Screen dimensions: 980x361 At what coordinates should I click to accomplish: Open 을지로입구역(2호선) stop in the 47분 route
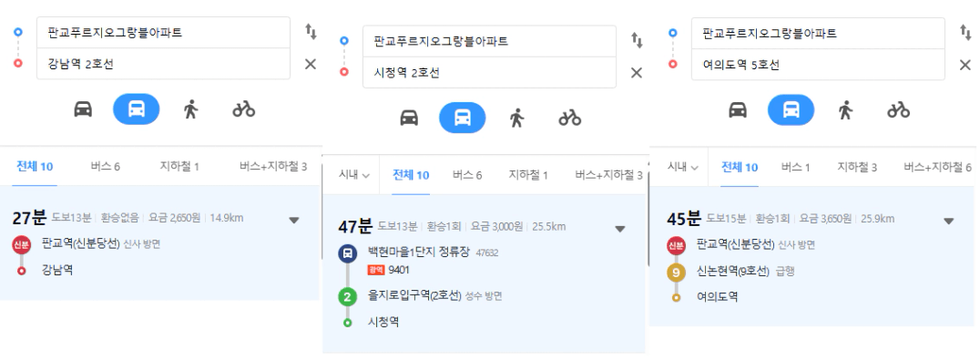414,296
